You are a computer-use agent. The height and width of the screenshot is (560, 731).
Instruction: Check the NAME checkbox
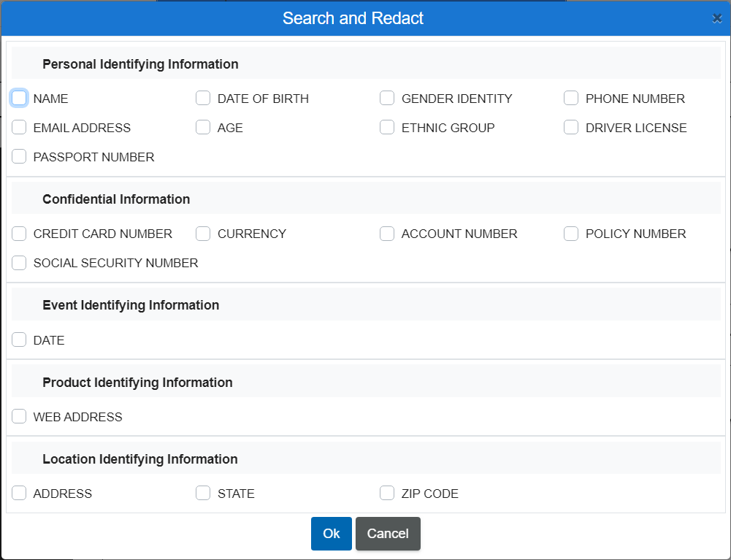pos(19,99)
